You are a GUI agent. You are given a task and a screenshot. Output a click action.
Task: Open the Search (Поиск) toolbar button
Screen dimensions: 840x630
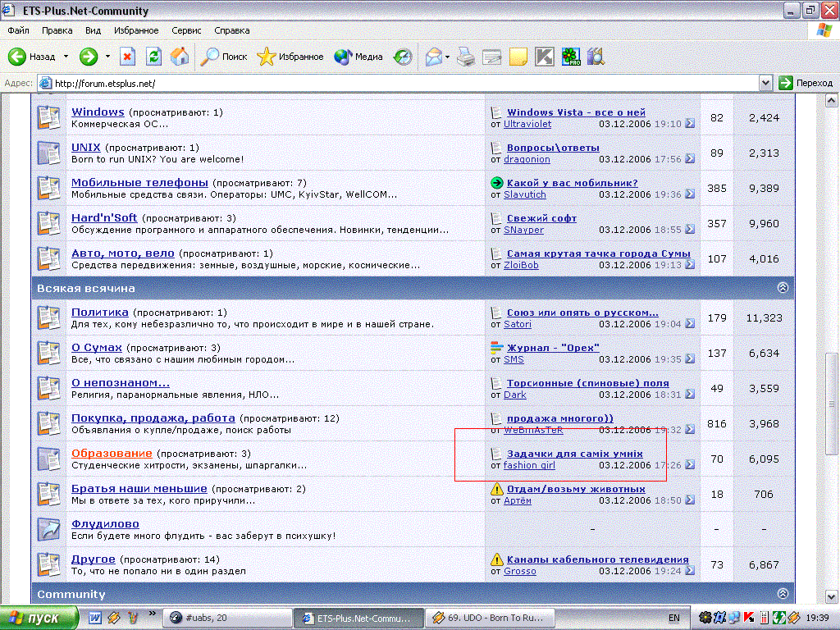[x=224, y=57]
